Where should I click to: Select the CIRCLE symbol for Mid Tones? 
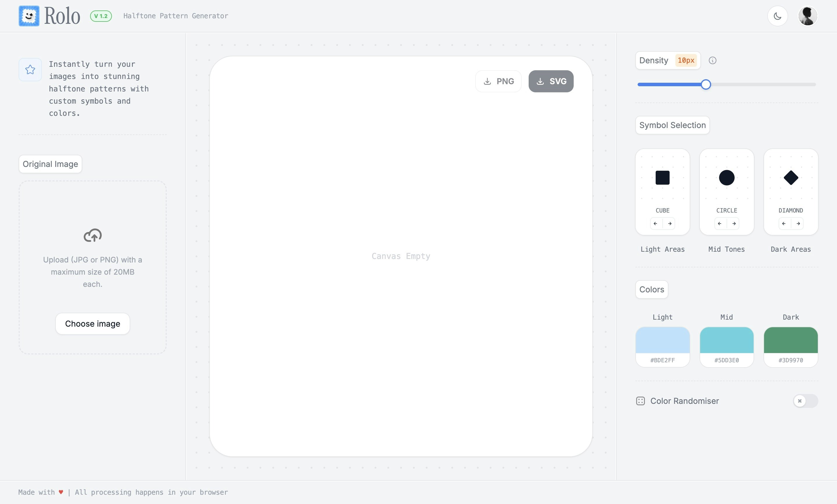pyautogui.click(x=726, y=177)
